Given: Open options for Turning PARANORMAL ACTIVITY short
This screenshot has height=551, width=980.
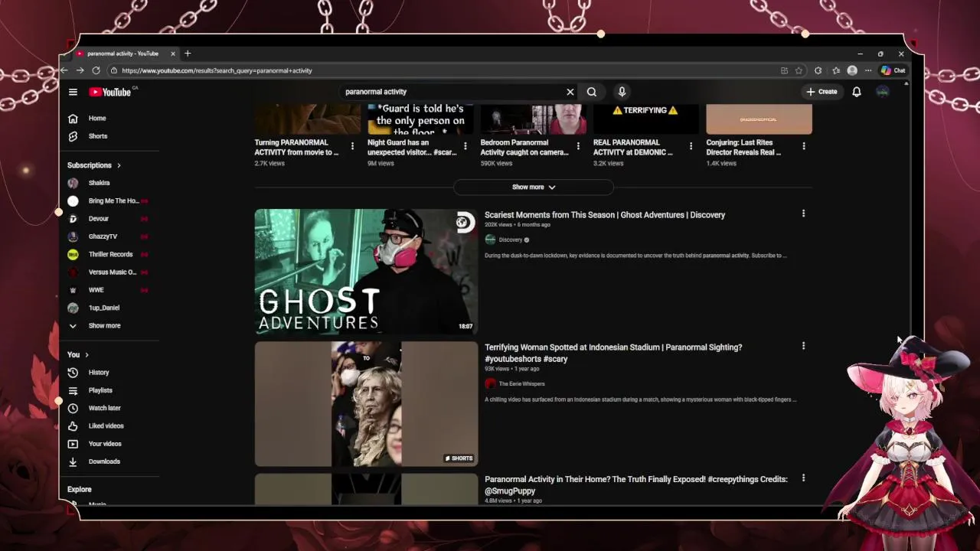Looking at the screenshot, I should point(352,146).
